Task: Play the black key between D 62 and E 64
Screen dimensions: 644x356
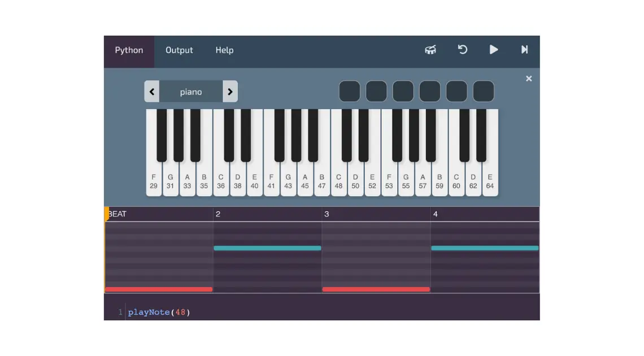Action: (x=481, y=136)
